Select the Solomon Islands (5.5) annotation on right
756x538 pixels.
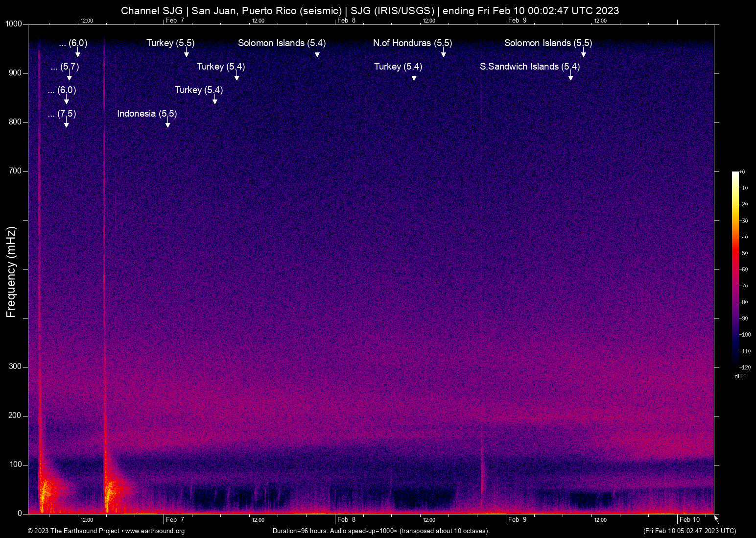(x=548, y=43)
